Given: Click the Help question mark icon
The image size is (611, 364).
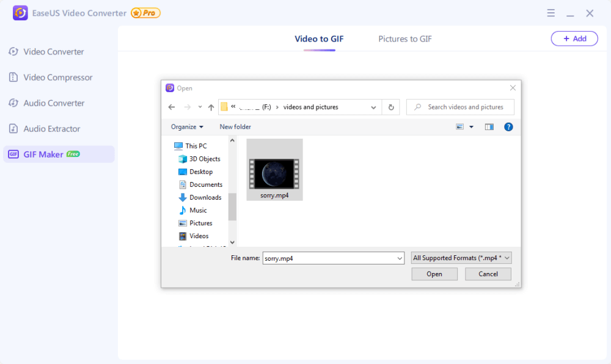Looking at the screenshot, I should tap(508, 127).
